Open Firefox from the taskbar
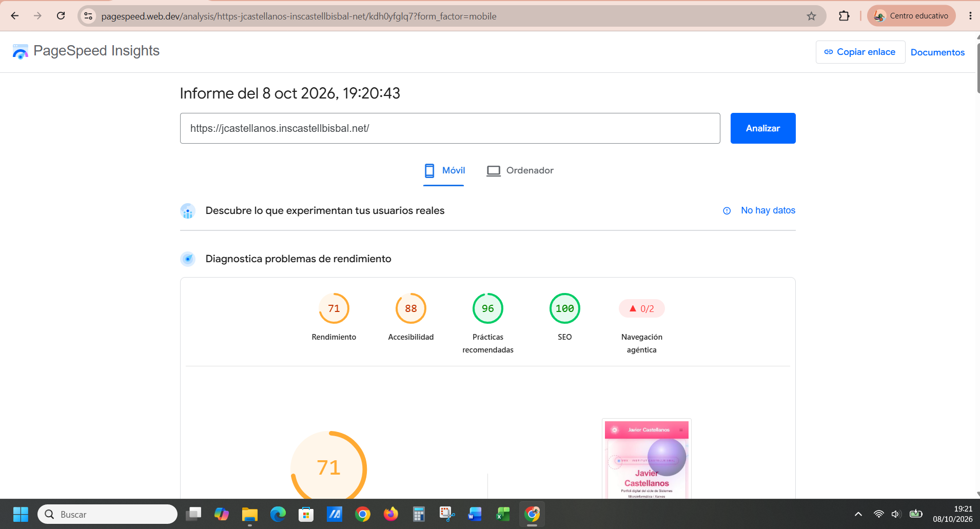The height and width of the screenshot is (529, 980). [x=391, y=514]
